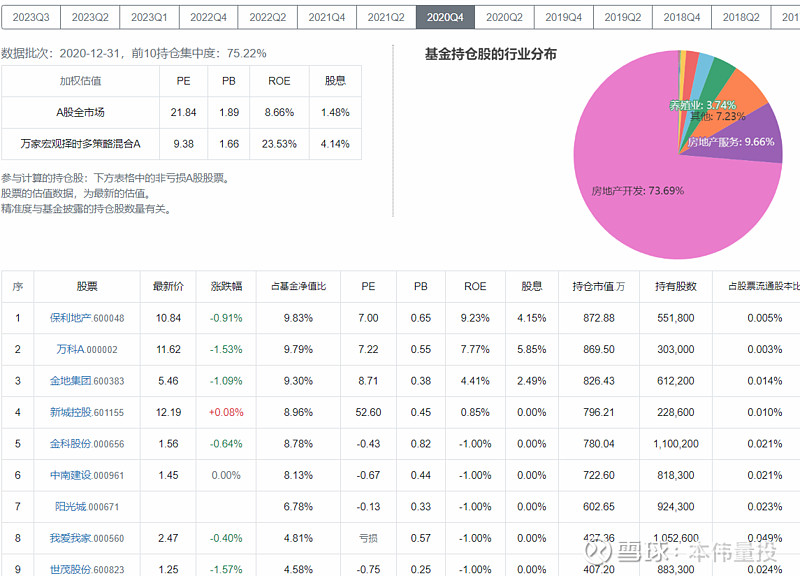Click the 5.85% dividend value
Image resolution: width=800 pixels, height=576 pixels.
[532, 349]
